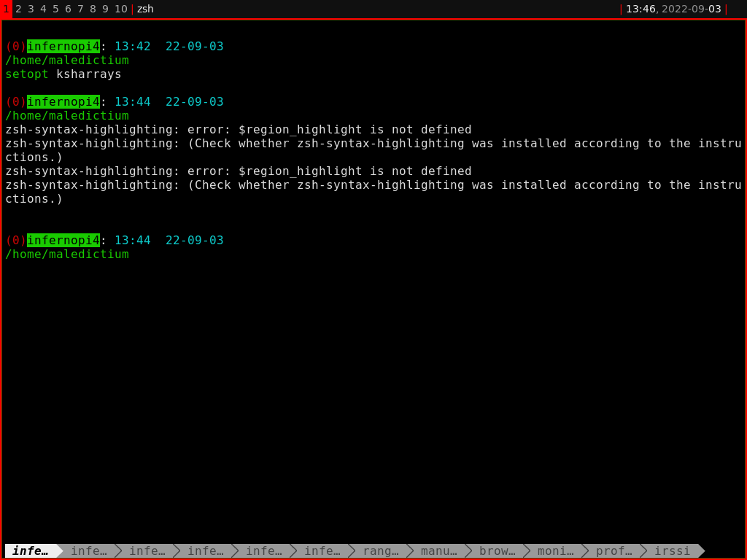Switch to workspace 6
Image resolution: width=747 pixels, height=560 pixels.
(68, 9)
